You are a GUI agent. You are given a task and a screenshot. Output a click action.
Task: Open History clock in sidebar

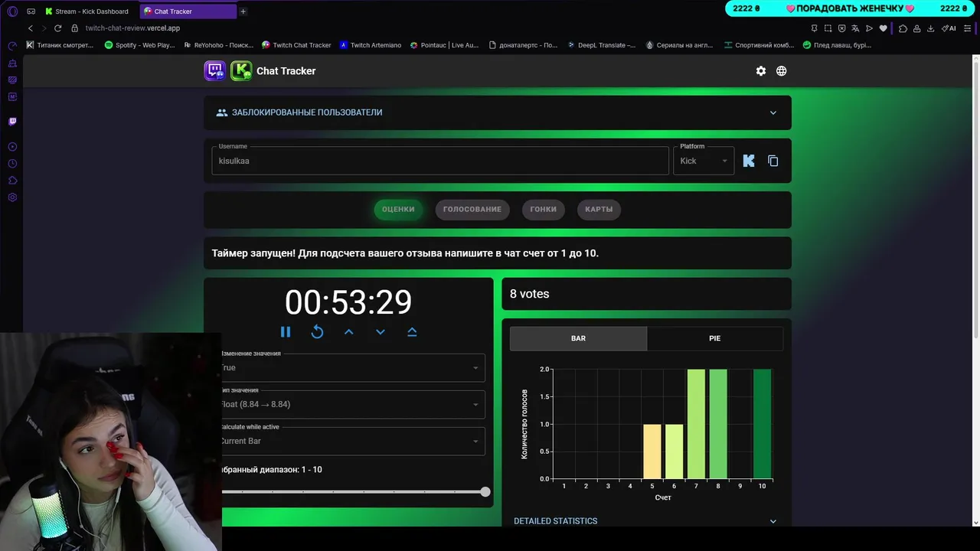pyautogui.click(x=12, y=164)
